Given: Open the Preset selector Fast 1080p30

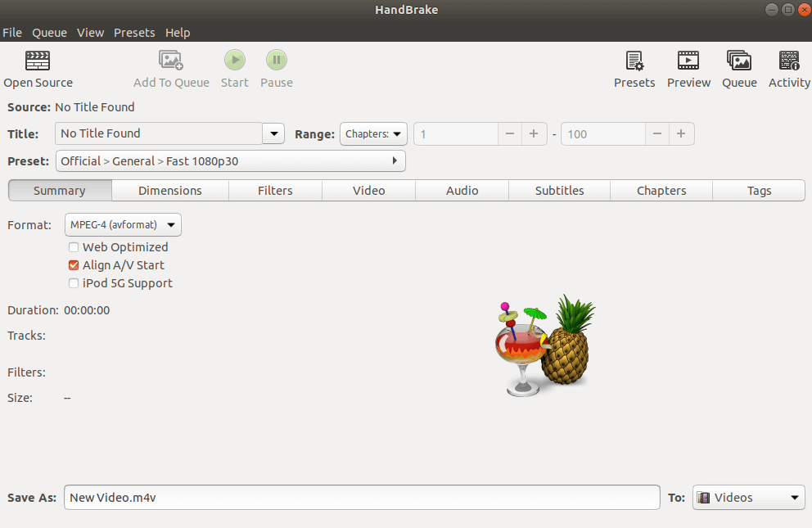Looking at the screenshot, I should tap(231, 161).
